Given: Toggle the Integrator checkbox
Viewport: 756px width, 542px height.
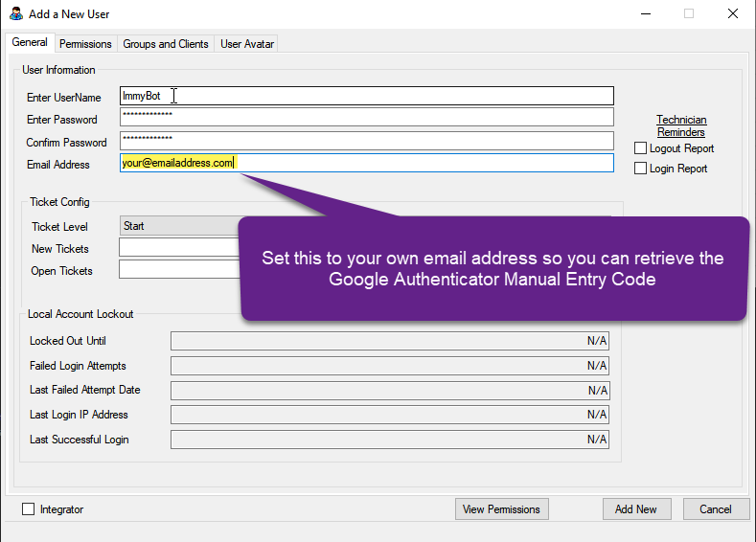Looking at the screenshot, I should point(28,509).
